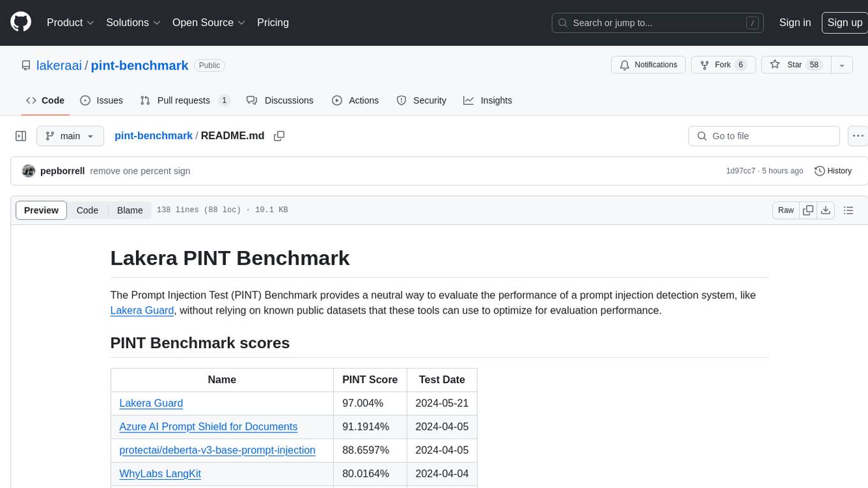The image size is (868, 488).
Task: Open the GitHub homepage logo
Action: click(x=20, y=22)
